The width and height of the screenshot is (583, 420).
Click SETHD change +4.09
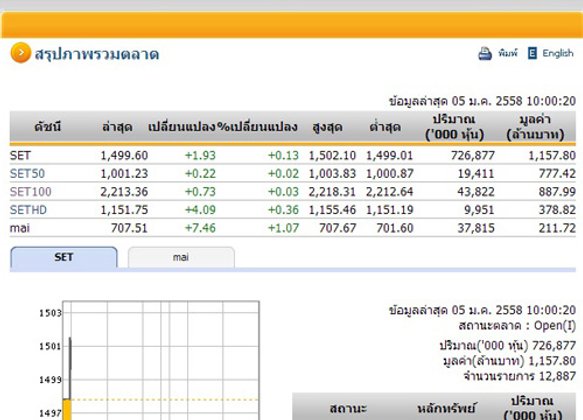click(x=200, y=210)
